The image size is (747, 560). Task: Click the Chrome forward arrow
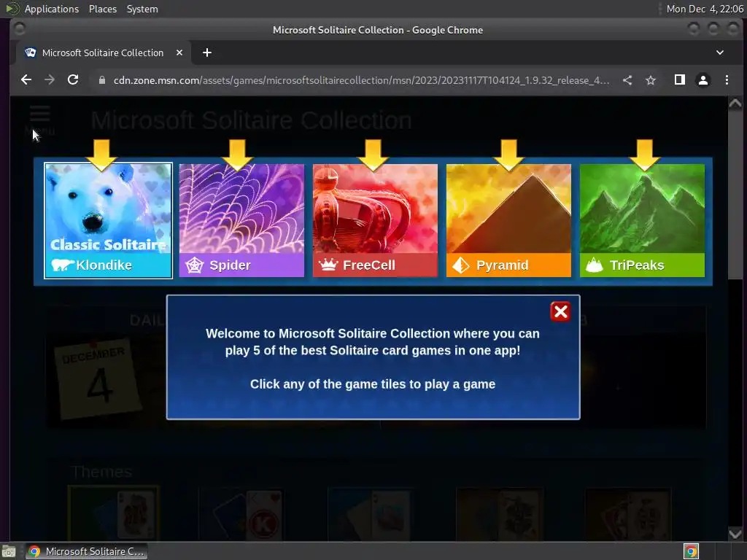50,80
